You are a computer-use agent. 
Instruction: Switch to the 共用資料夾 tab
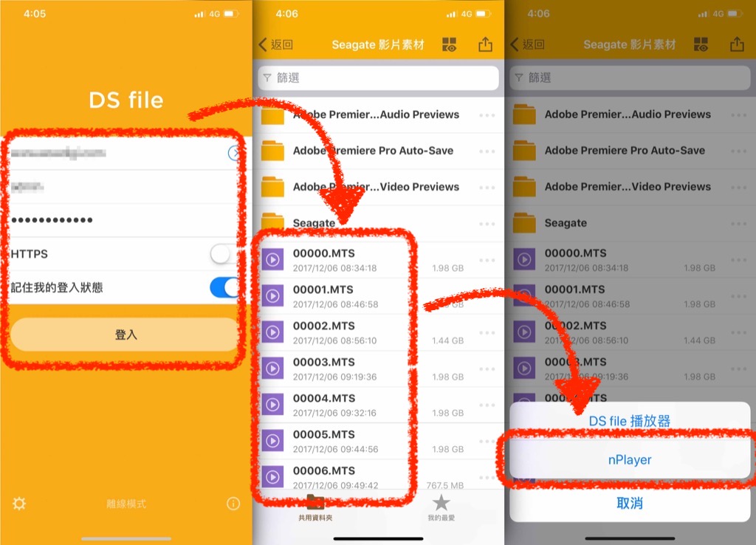tap(315, 508)
